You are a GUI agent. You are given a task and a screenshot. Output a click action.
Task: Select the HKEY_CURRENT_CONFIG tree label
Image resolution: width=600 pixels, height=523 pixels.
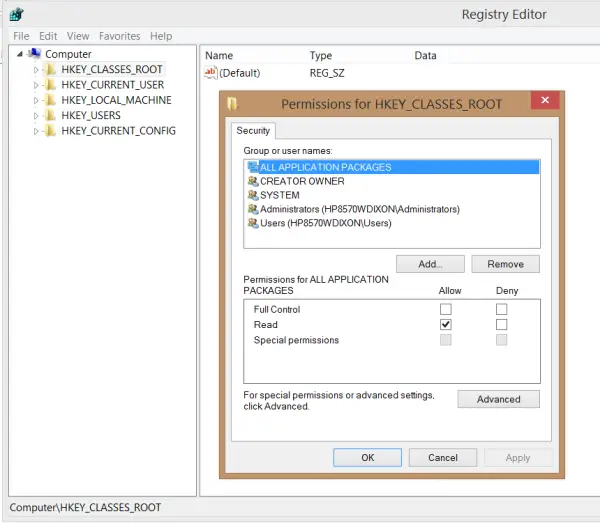(118, 131)
